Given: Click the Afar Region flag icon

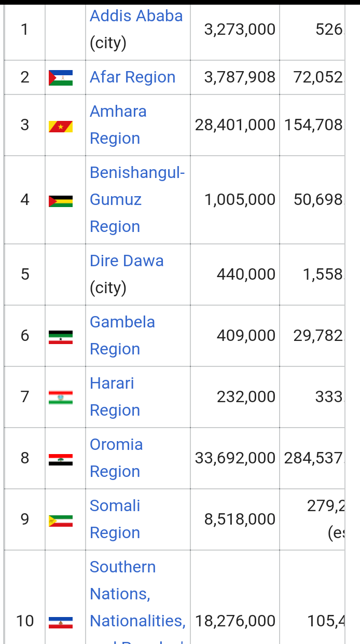Looking at the screenshot, I should (x=61, y=77).
